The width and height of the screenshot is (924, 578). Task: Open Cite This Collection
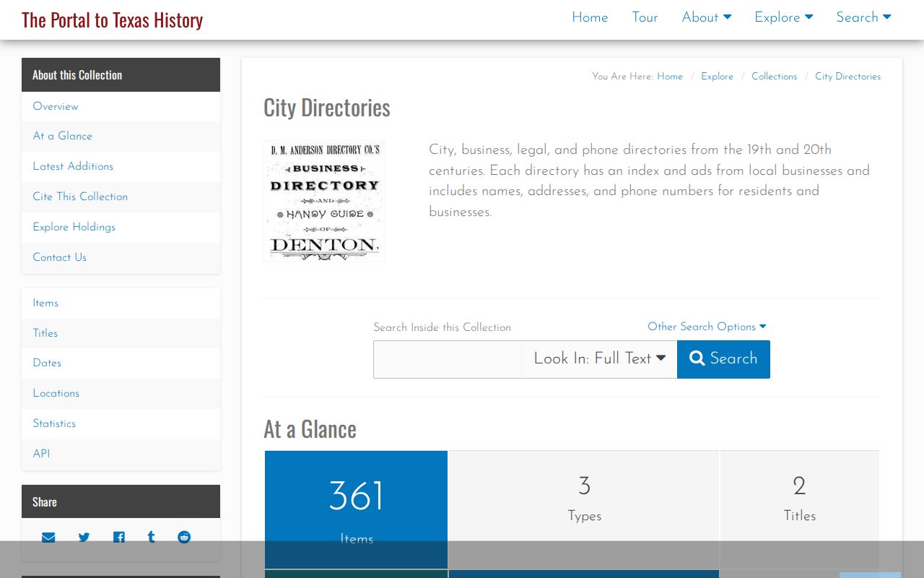(x=121, y=197)
